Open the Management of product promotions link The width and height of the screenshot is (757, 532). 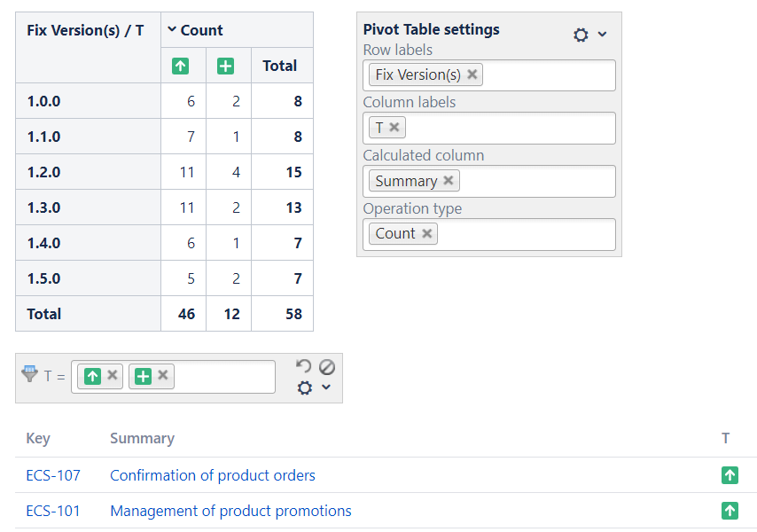click(230, 511)
